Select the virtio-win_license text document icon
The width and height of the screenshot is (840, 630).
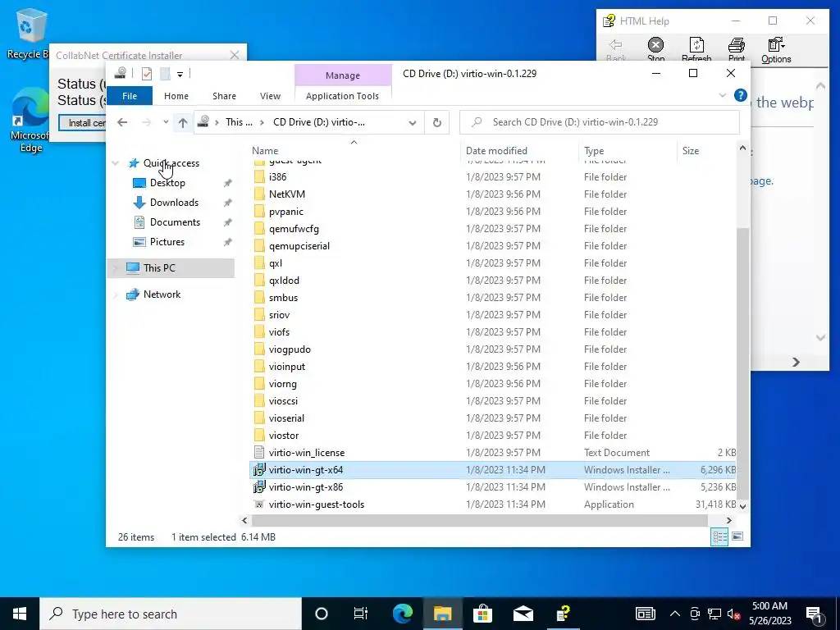[259, 453]
